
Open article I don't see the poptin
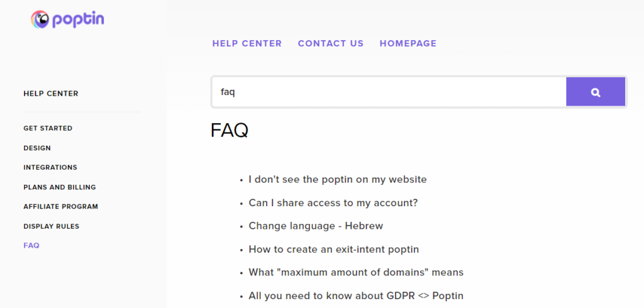pyautogui.click(x=338, y=180)
